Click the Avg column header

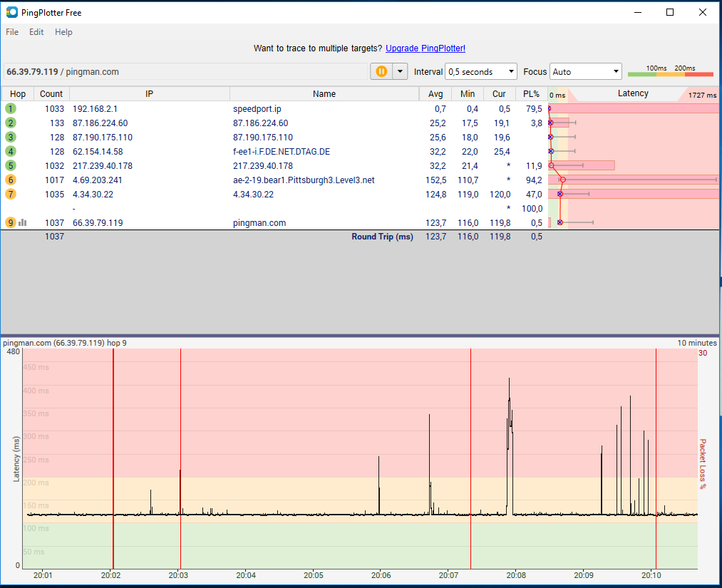435,94
